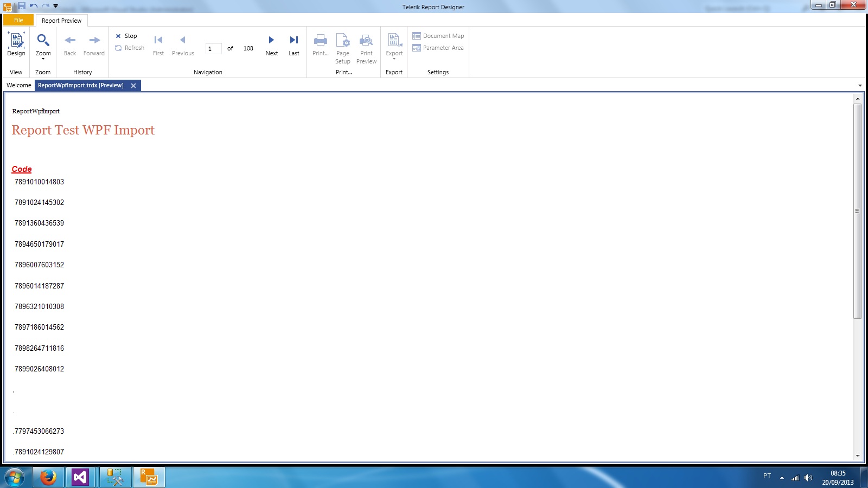
Task: Switch to Print Preview mode
Action: click(366, 49)
